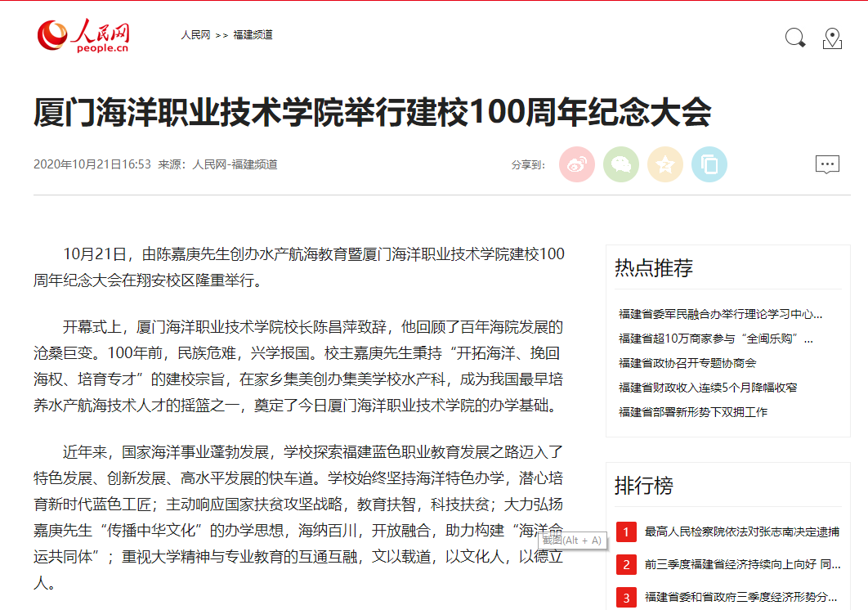Click the location pin icon
Screen dimensions: 868x610
click(832, 38)
